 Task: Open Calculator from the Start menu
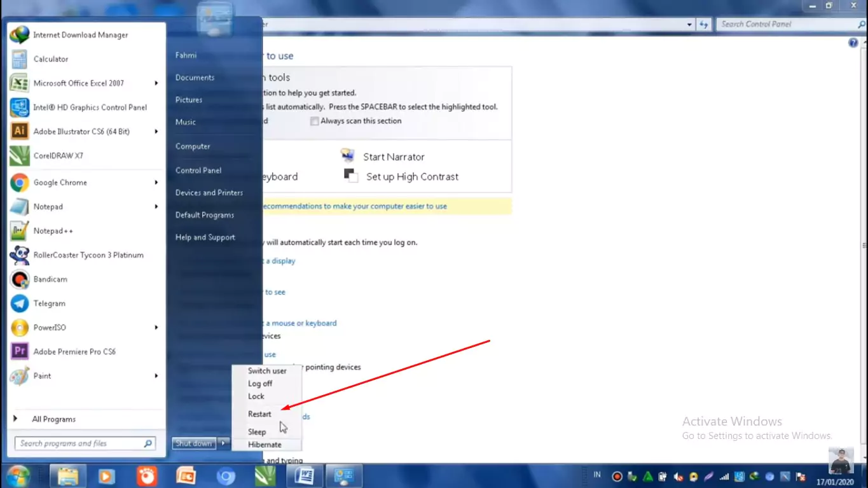(86, 59)
